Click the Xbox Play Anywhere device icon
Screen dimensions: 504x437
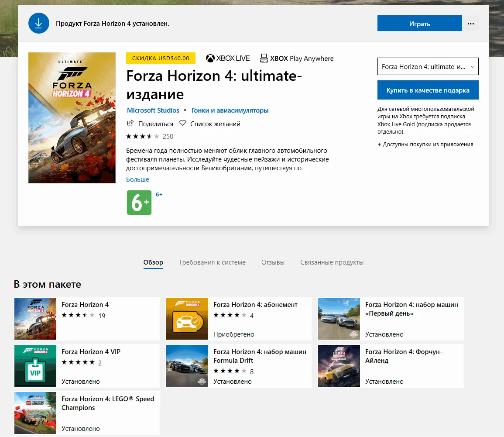[x=264, y=58]
